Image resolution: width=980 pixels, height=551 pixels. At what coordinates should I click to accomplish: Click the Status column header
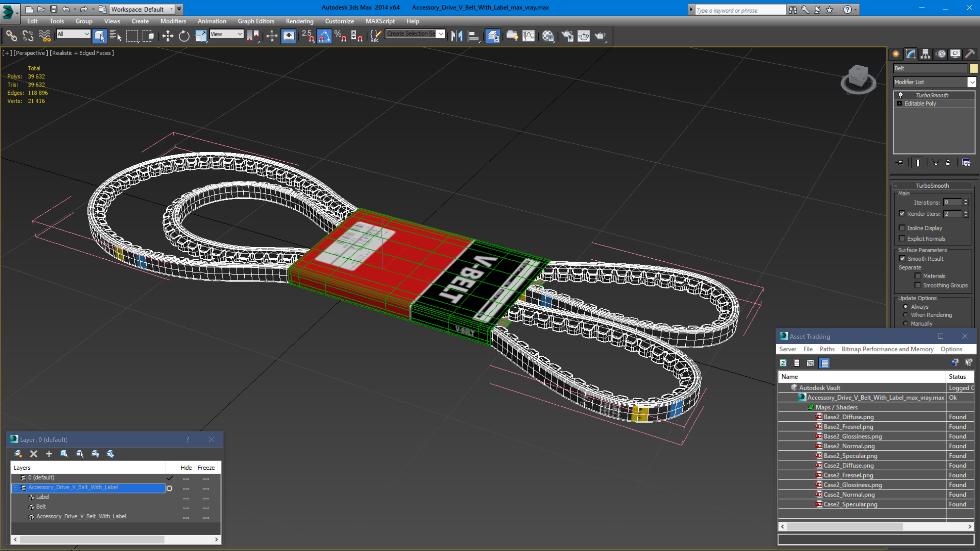pos(960,376)
